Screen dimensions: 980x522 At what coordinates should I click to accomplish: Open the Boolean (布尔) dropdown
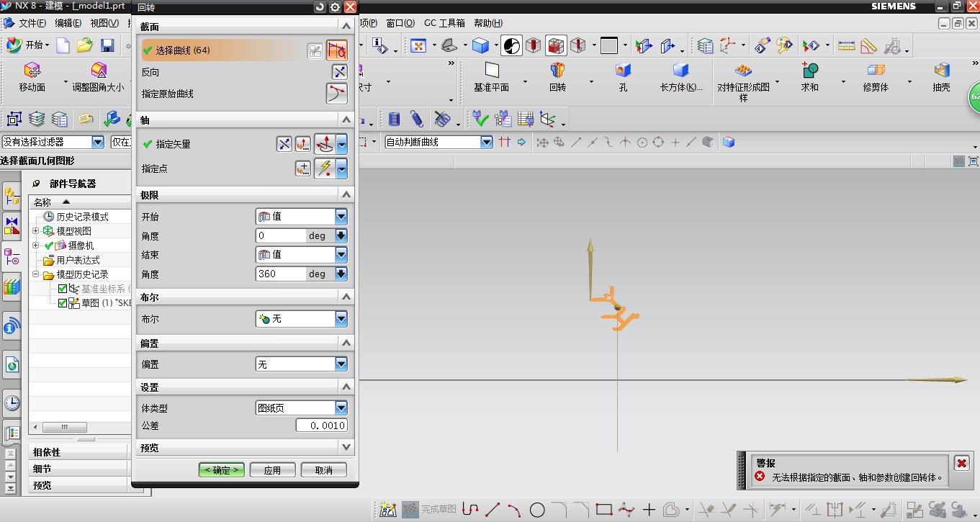tap(301, 318)
